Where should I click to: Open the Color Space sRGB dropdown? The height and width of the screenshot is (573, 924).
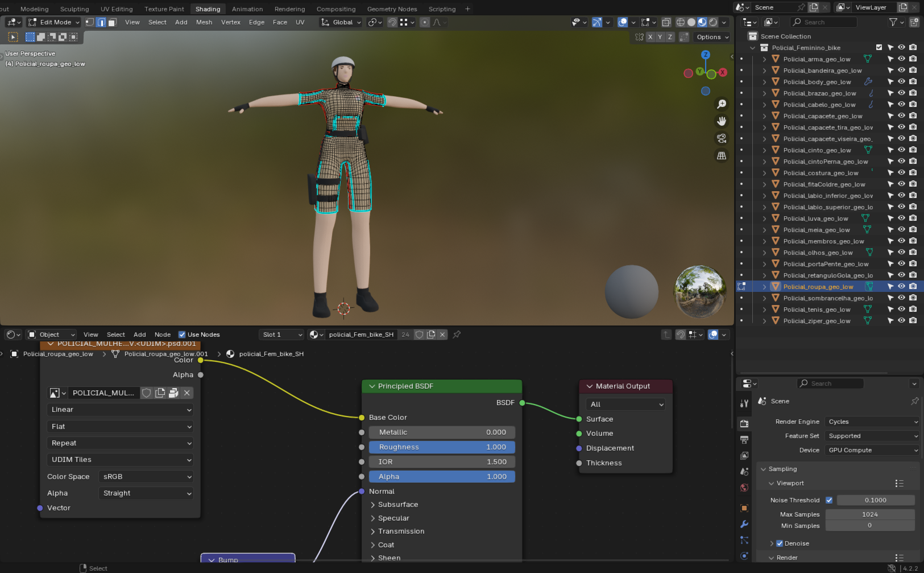point(146,477)
